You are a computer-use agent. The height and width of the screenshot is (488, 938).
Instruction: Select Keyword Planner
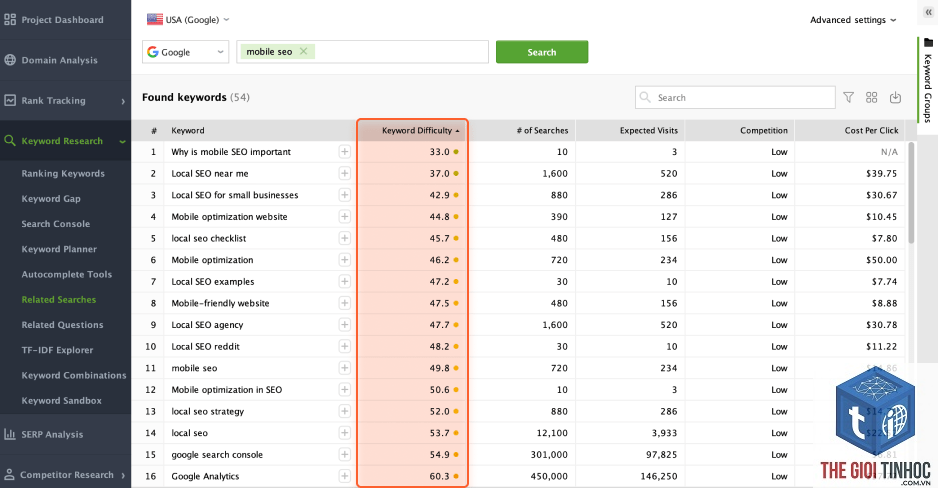click(x=59, y=249)
